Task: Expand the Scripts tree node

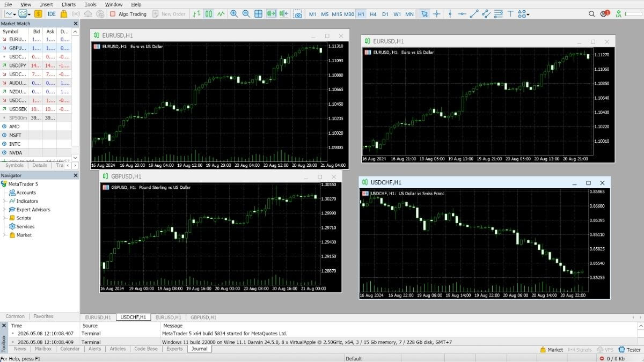Action: pos(5,218)
